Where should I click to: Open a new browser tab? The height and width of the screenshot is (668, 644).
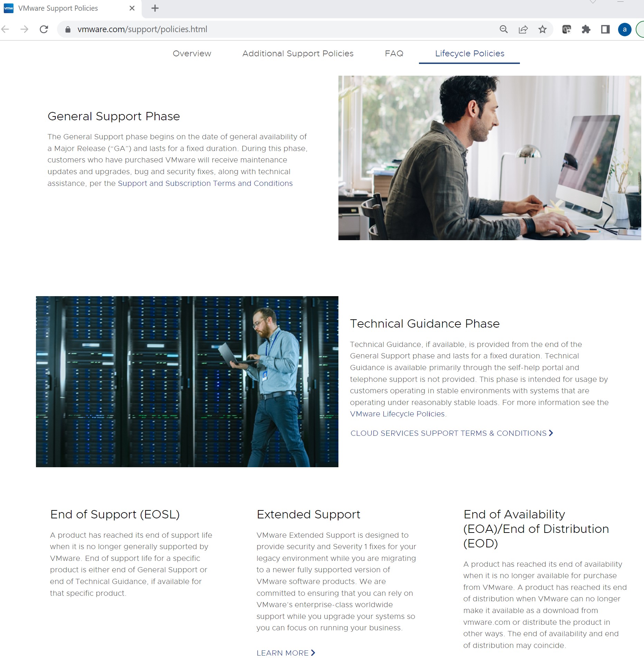point(155,8)
